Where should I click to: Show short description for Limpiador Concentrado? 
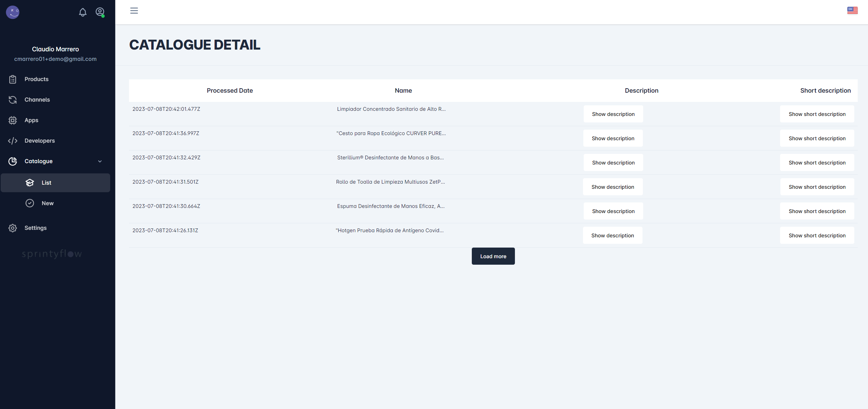tap(817, 114)
